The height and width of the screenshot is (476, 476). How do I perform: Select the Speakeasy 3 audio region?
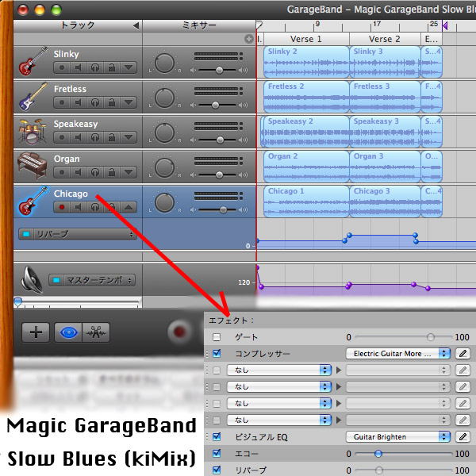click(386, 132)
